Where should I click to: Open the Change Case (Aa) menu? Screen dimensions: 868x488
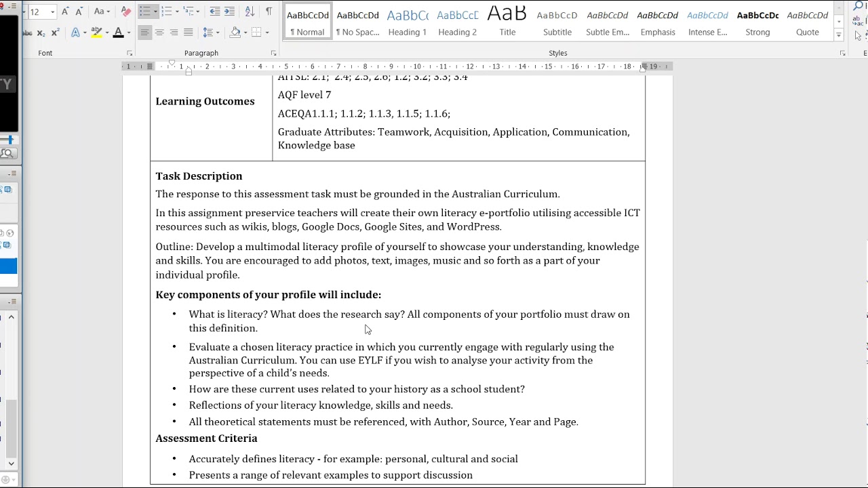(x=102, y=12)
